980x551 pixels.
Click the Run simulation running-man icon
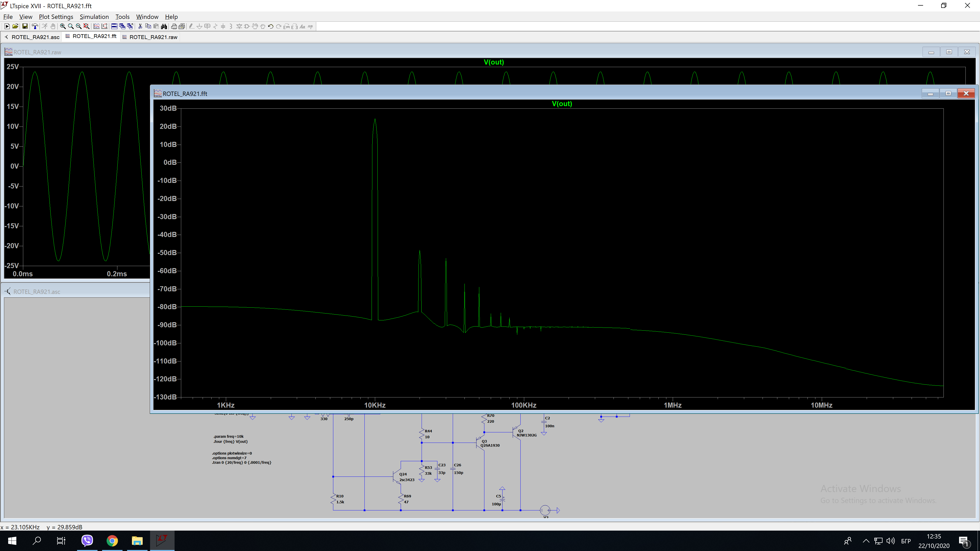[44, 26]
